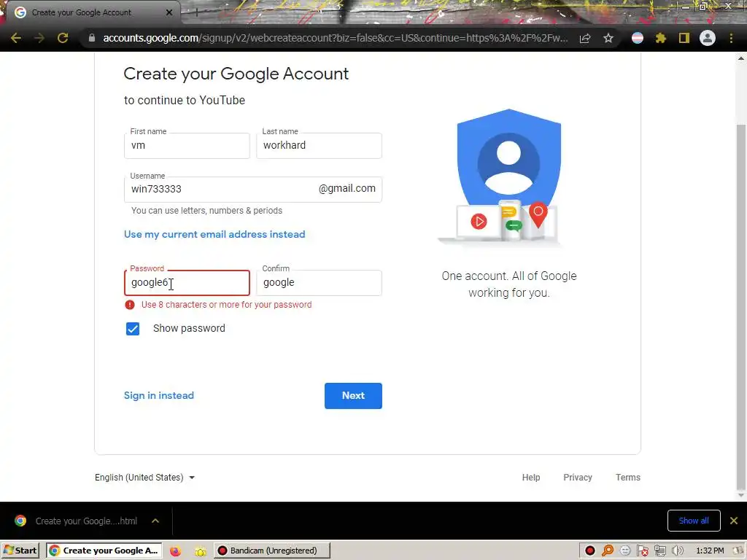Screen dimensions: 747x560
Task: Click Use my current email address instead
Action: [214, 234]
